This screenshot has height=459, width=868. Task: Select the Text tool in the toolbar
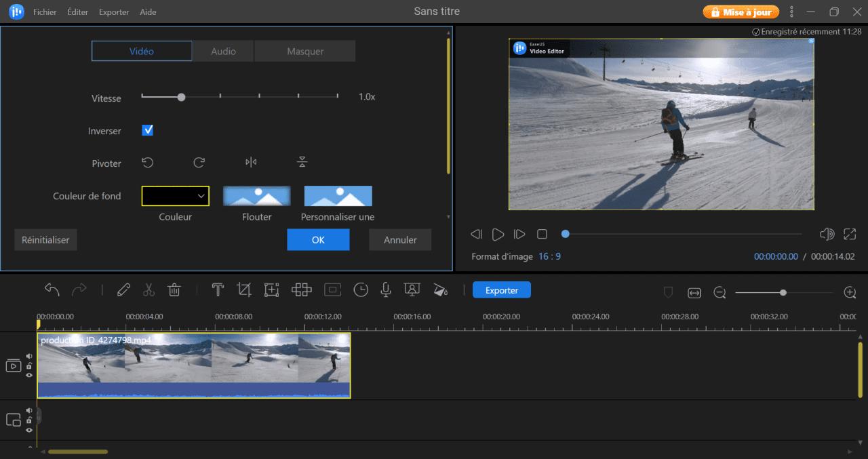click(x=218, y=290)
